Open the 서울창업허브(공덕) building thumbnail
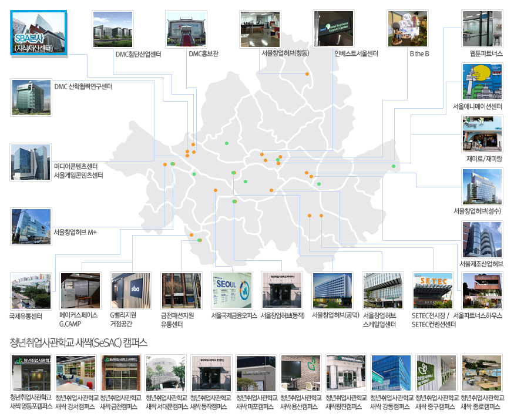 click(x=332, y=291)
